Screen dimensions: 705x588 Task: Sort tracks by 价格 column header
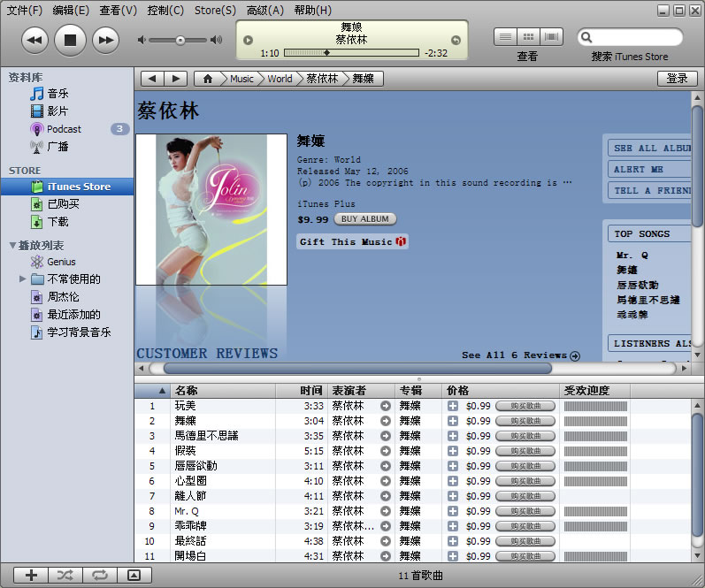coord(501,391)
